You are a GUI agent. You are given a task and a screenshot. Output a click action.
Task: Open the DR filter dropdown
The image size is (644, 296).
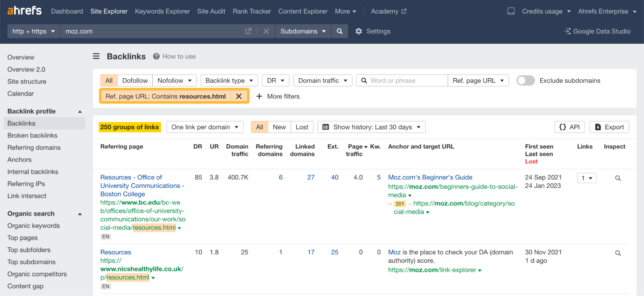[x=275, y=80]
